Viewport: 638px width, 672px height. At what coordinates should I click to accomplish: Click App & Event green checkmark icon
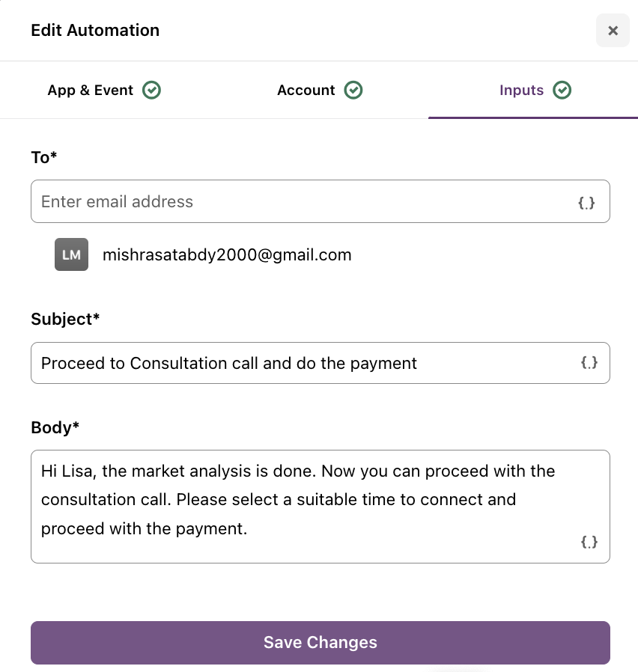point(152,90)
